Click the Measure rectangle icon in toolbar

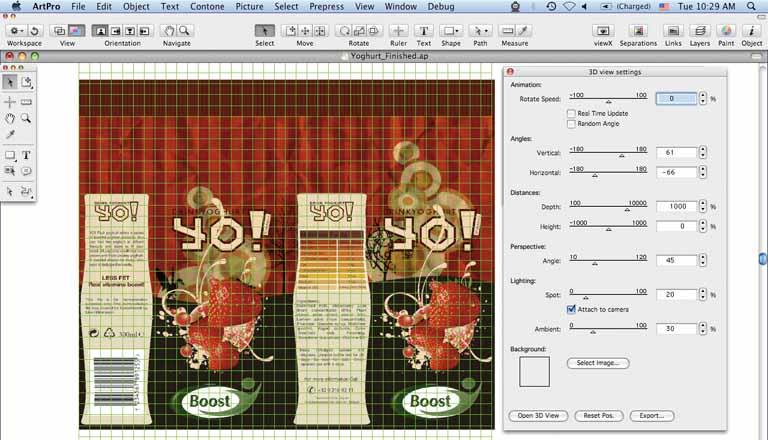click(x=507, y=31)
